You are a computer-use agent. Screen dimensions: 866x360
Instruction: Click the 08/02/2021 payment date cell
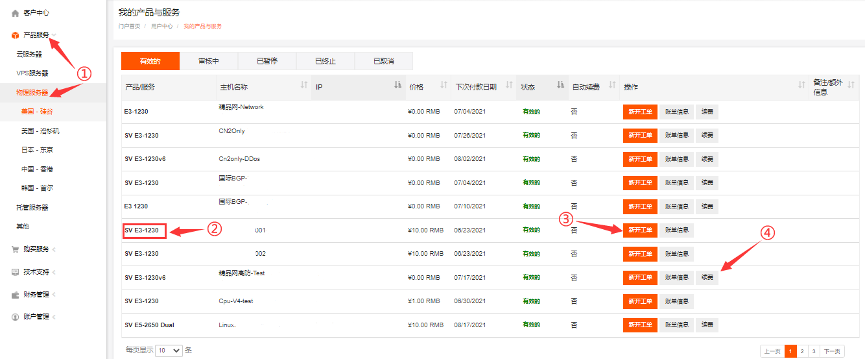(470, 159)
